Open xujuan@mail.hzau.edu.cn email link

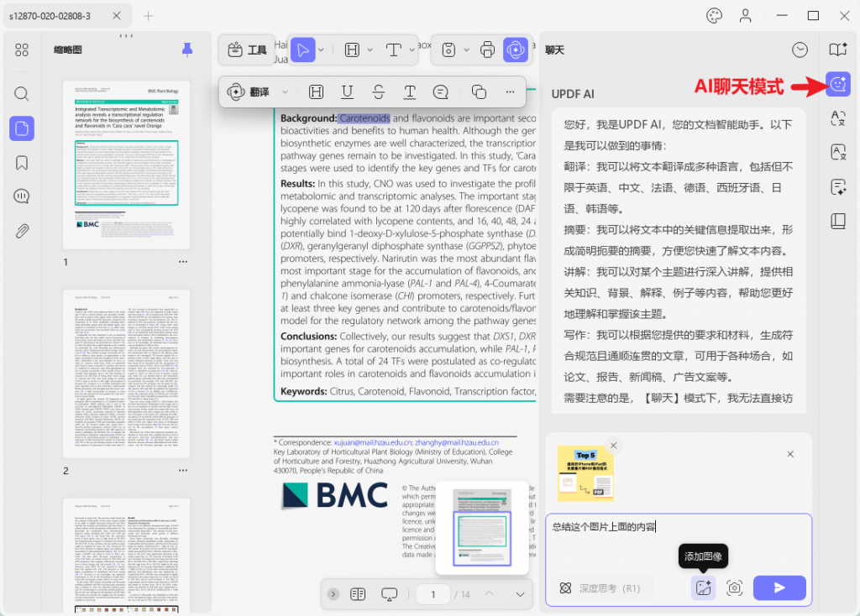click(x=373, y=442)
